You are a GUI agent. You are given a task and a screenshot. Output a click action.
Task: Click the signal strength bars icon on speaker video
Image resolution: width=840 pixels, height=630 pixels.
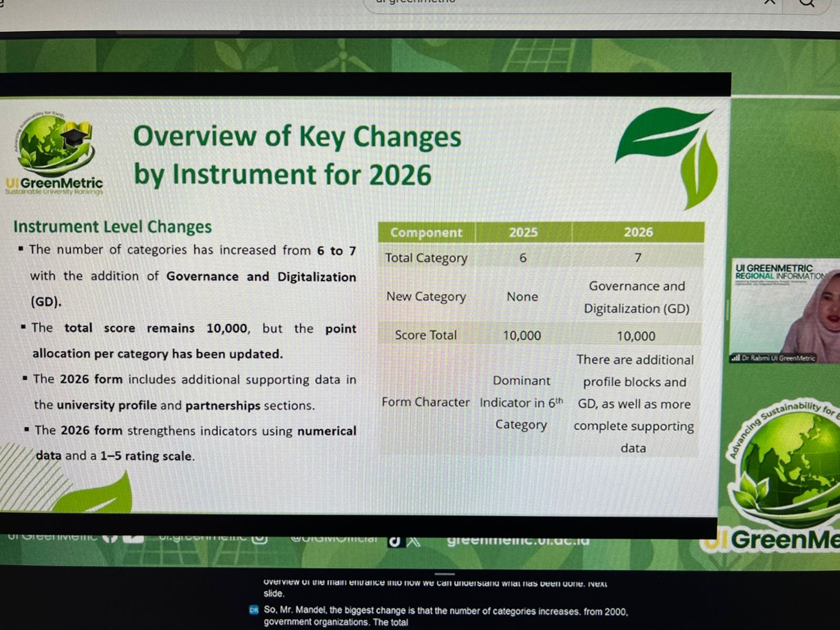pyautogui.click(x=735, y=358)
